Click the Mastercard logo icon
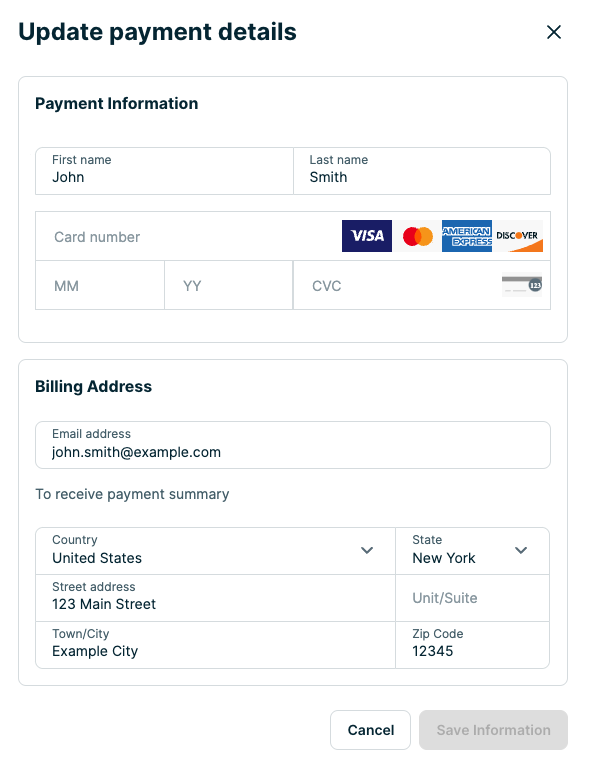Screen dimensions: 589x772 pos(418,236)
